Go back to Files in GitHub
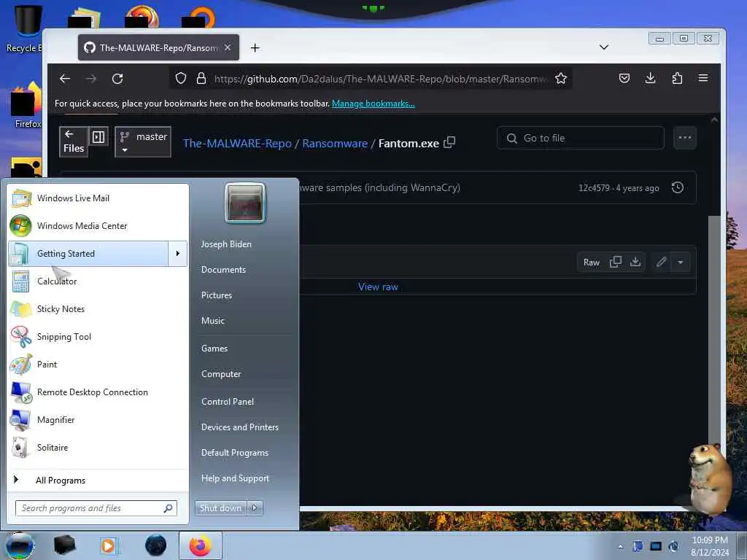This screenshot has width=747, height=560. (x=74, y=141)
